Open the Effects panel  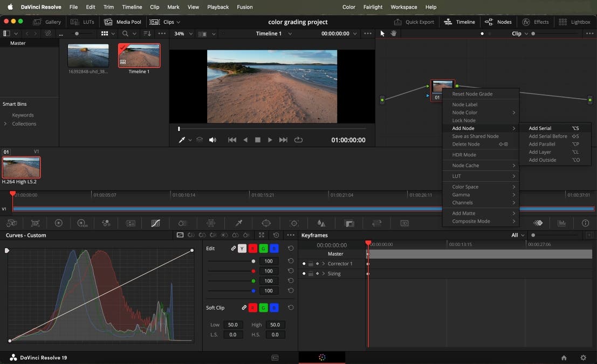(536, 22)
